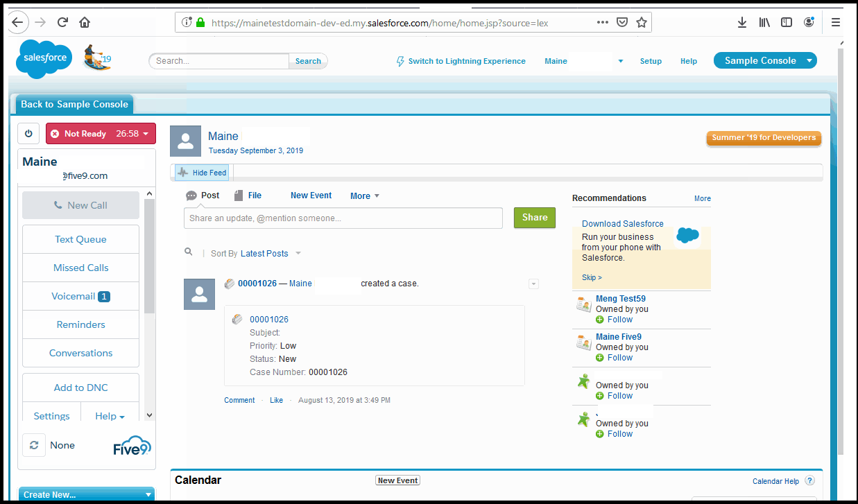Click Download Salesforce recommendation link
Image resolution: width=858 pixels, height=504 pixels.
623,224
